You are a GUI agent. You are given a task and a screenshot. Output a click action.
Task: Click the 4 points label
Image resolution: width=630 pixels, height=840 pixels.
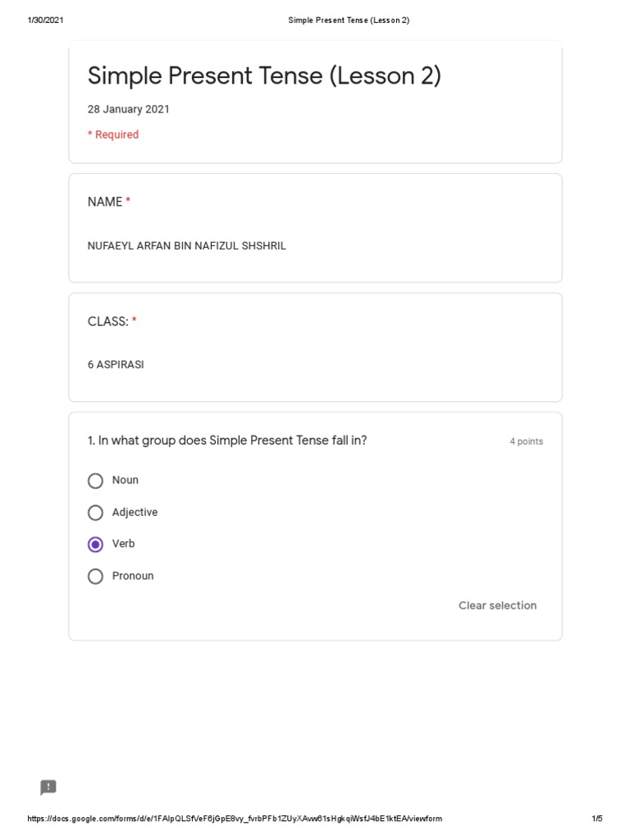[x=526, y=441]
